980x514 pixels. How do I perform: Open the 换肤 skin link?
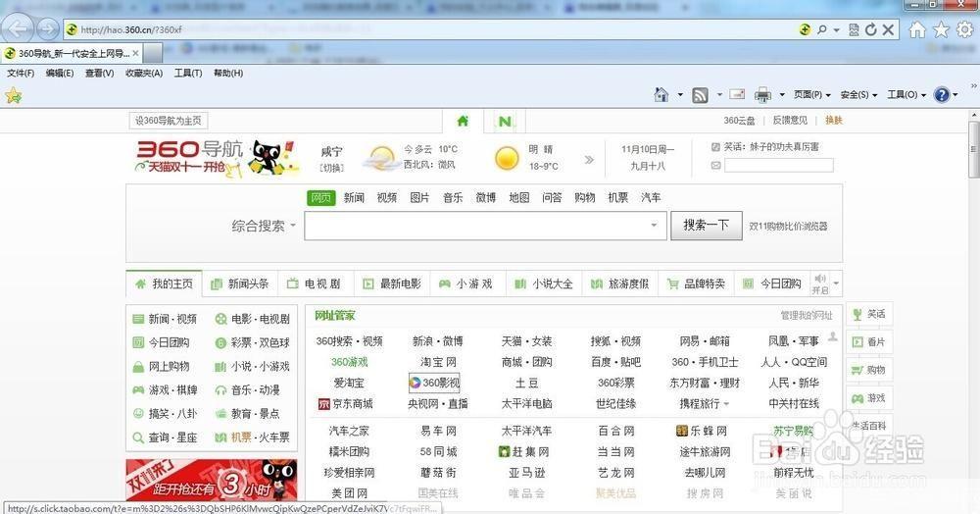[834, 120]
